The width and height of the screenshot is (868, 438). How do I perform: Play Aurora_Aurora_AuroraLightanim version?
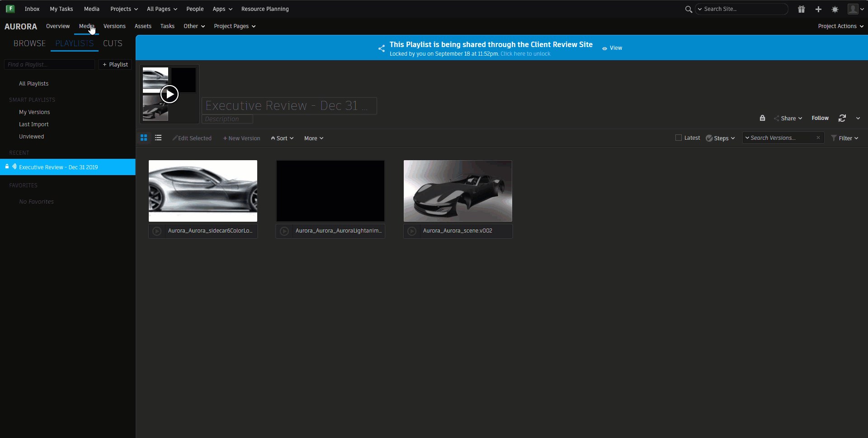click(284, 231)
